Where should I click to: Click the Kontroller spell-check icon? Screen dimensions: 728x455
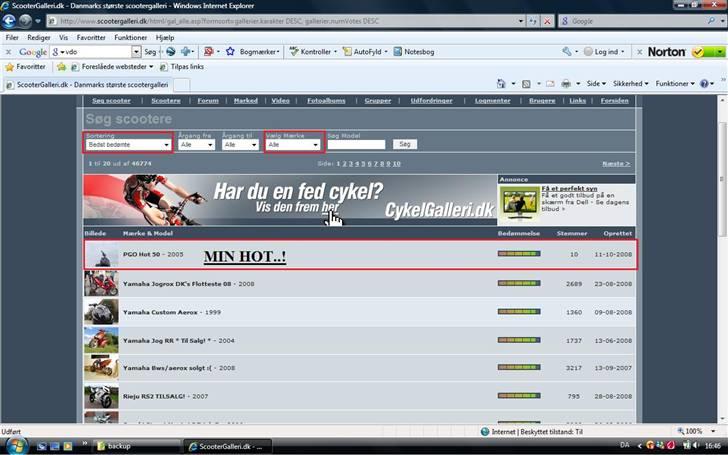293,52
